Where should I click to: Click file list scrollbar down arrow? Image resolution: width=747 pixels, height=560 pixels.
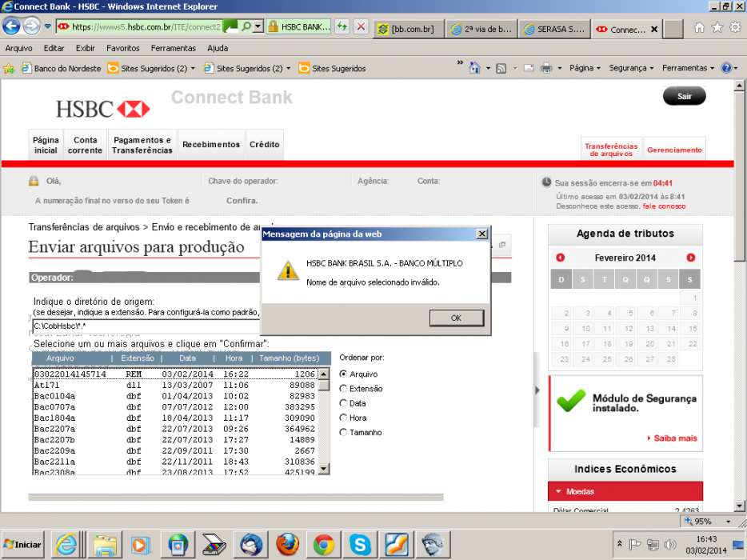323,469
